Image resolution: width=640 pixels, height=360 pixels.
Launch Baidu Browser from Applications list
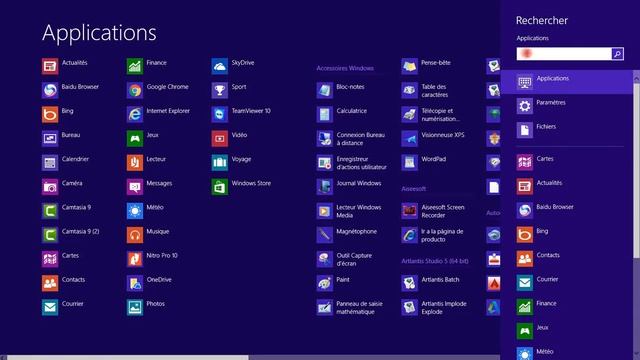[50, 91]
